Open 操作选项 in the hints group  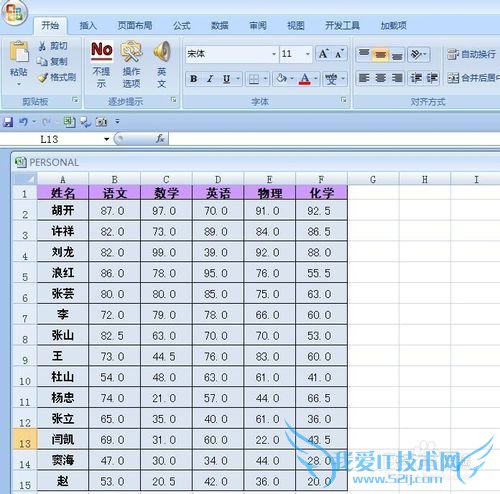[131, 64]
